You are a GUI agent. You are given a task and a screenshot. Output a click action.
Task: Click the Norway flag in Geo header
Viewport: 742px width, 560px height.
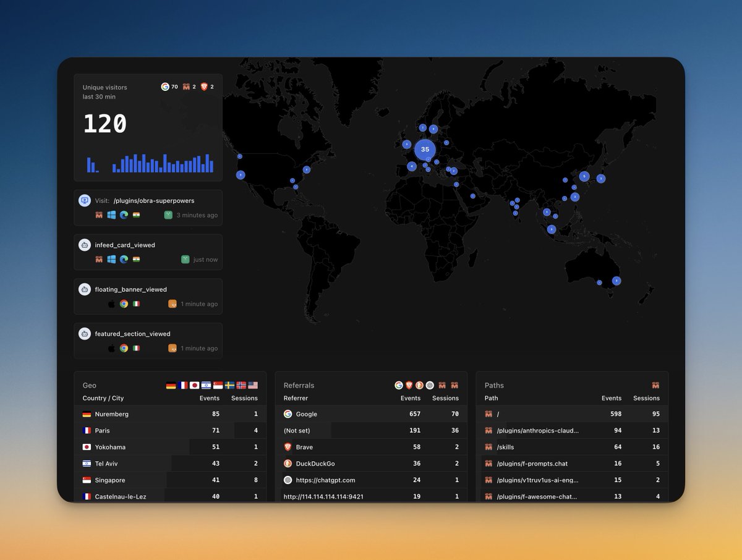click(x=241, y=385)
